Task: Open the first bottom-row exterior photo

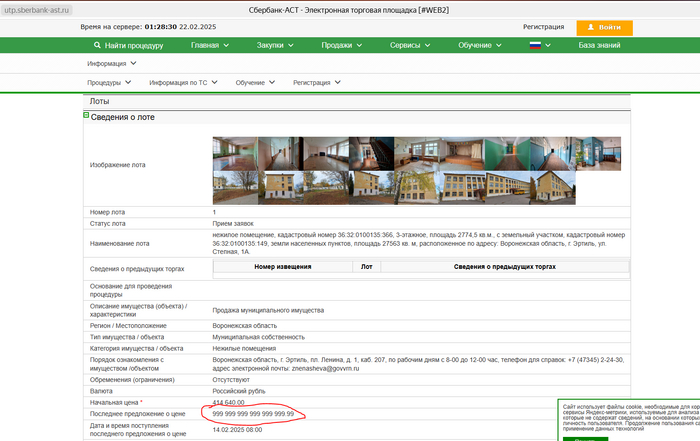Action: pyautogui.click(x=235, y=188)
